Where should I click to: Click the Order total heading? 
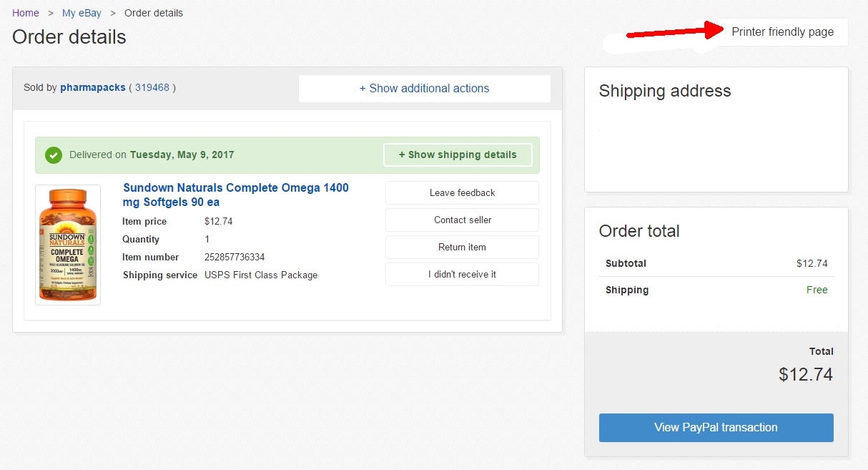pyautogui.click(x=639, y=231)
